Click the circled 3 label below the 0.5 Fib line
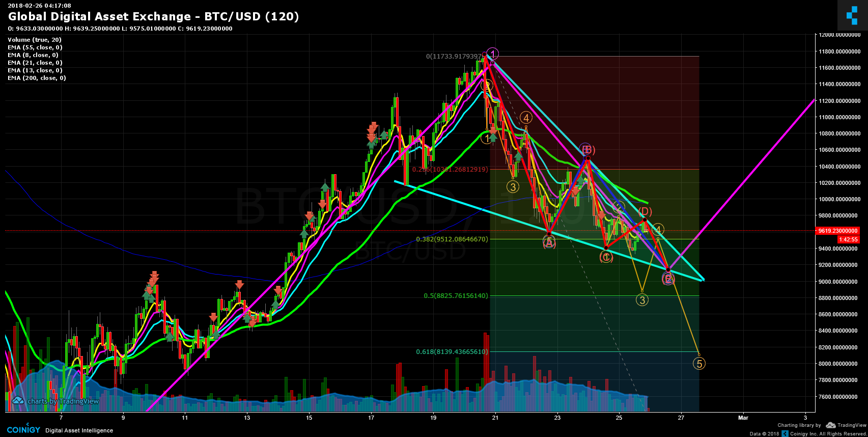Viewport: 868px width, 437px height. (x=642, y=300)
